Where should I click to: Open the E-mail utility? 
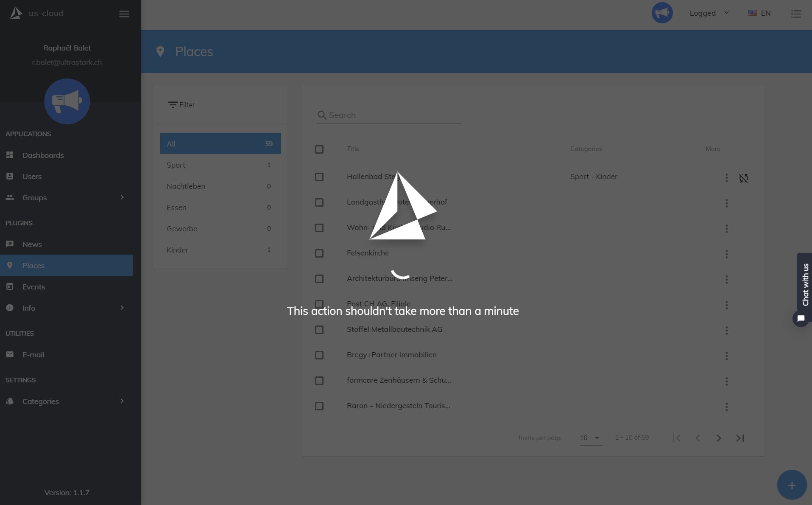(x=33, y=354)
